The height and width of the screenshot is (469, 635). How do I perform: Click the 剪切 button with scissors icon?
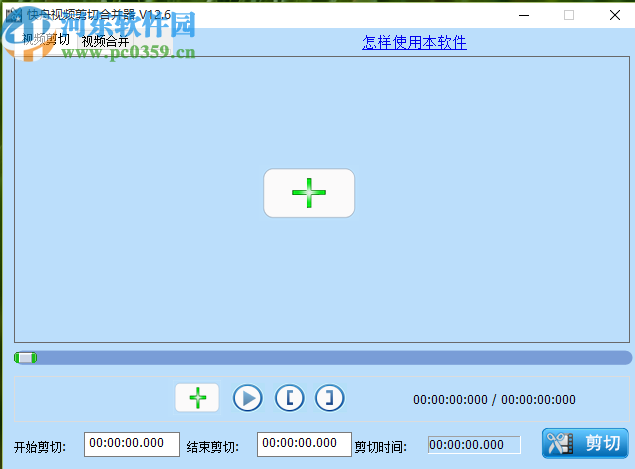tap(585, 443)
